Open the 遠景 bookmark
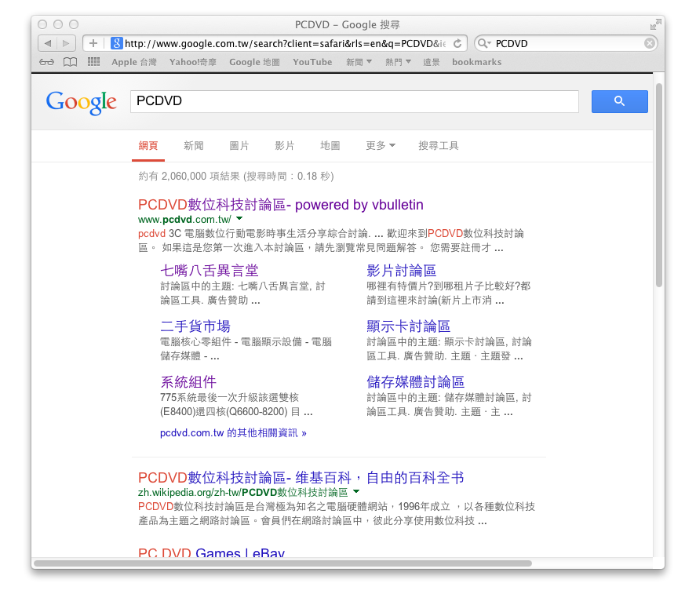Screen dimensions: 696x616 (431, 62)
